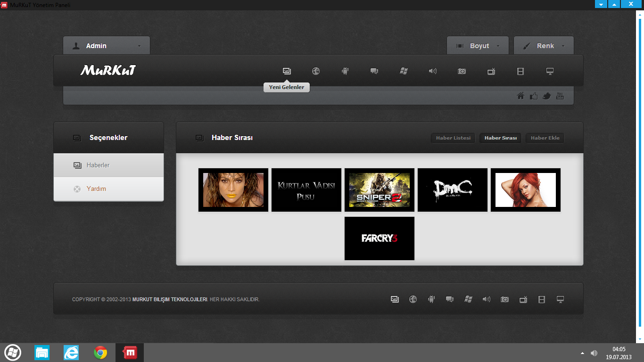Viewport: 644px width, 362px height.
Task: Select the woman with yellow lips thumbnail
Action: [233, 190]
